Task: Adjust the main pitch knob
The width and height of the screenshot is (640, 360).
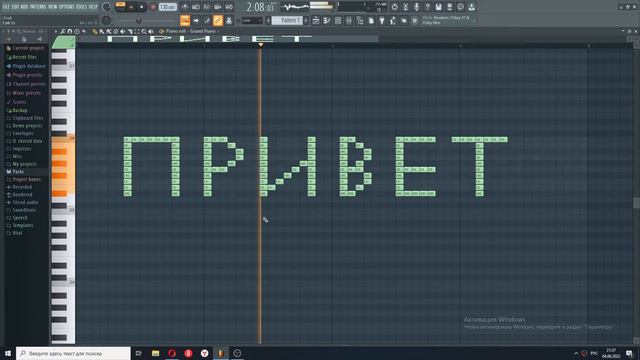Action: (106, 20)
